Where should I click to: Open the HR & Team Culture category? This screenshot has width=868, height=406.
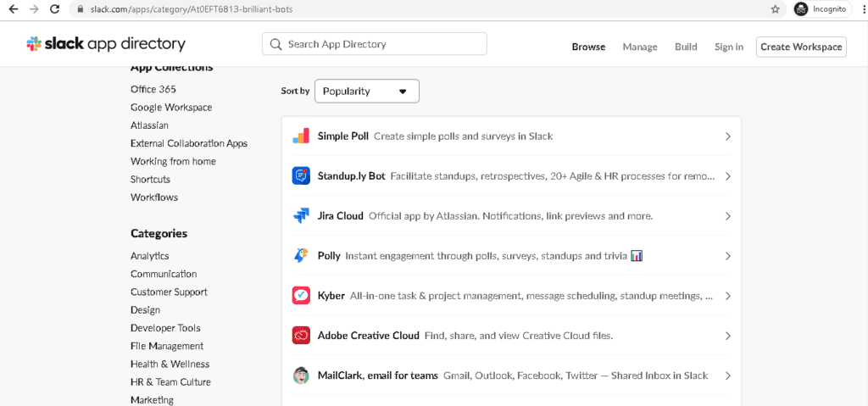(x=170, y=382)
